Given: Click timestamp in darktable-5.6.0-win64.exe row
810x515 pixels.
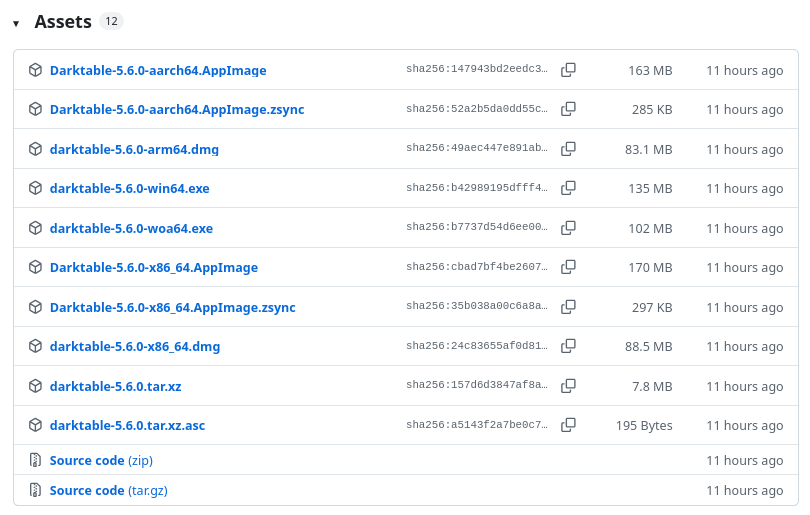Looking at the screenshot, I should (744, 189).
